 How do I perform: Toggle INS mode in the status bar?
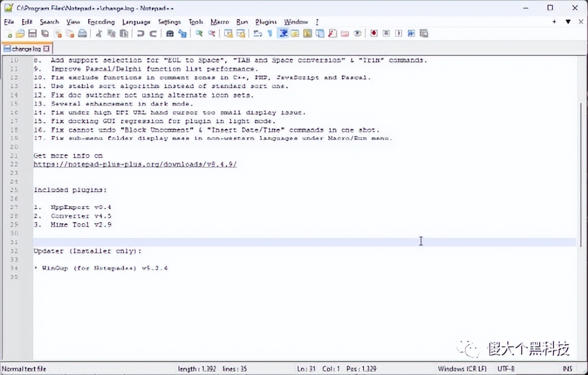click(567, 369)
